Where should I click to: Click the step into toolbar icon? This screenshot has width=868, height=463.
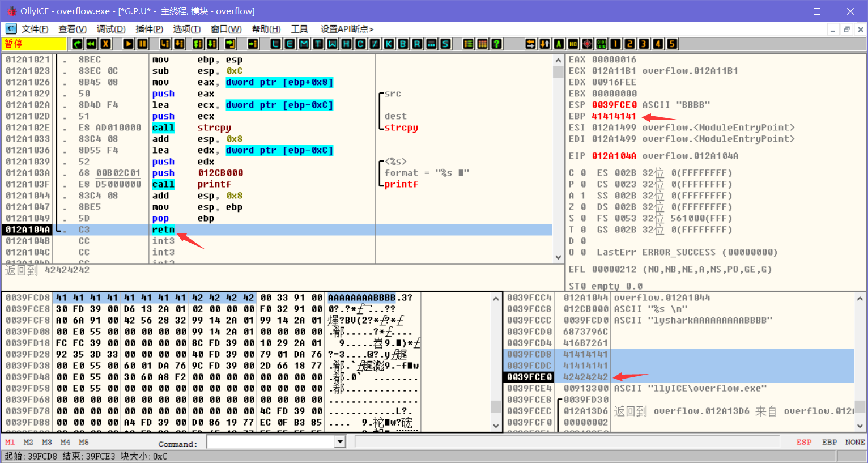[x=165, y=44]
